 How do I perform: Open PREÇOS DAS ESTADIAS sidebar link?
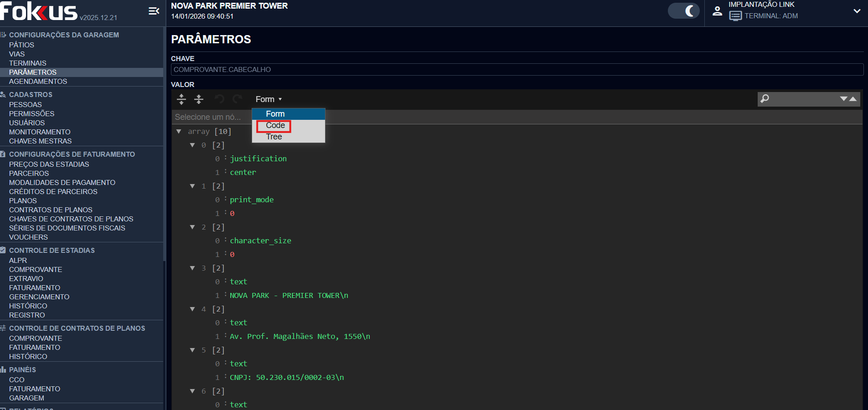pyautogui.click(x=49, y=164)
